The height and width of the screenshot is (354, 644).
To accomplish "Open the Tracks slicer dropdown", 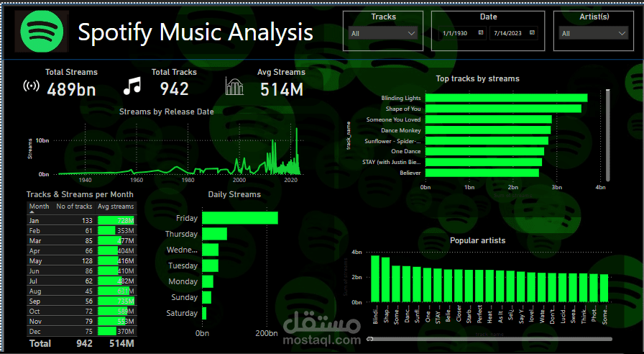I will click(x=383, y=33).
